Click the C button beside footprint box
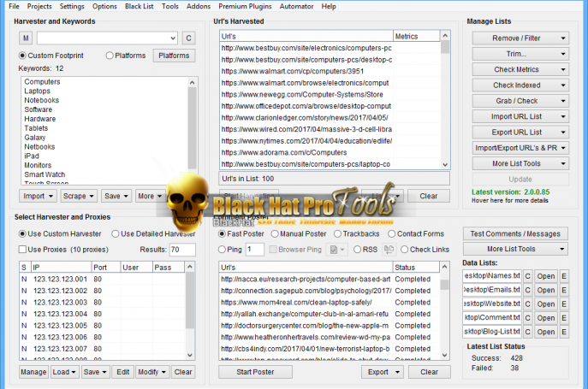This screenshot has width=588, height=389. (188, 38)
